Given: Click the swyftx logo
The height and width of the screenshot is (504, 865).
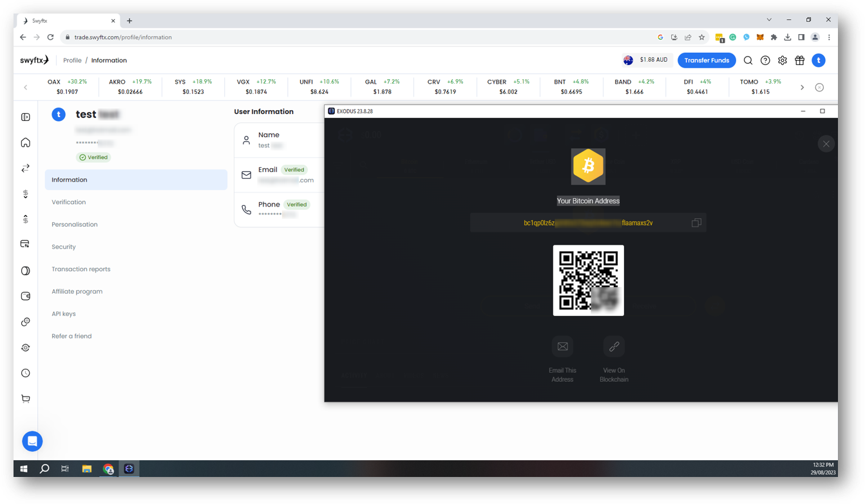Looking at the screenshot, I should point(34,60).
